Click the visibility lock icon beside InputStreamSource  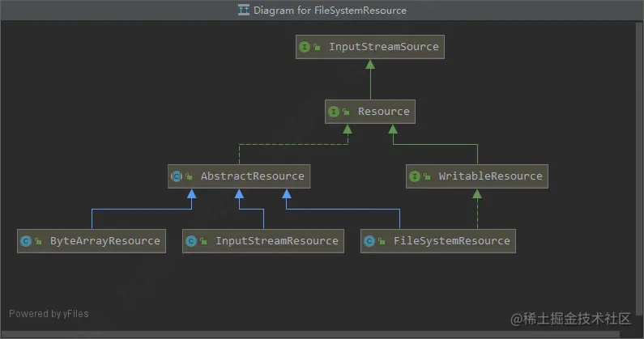click(x=317, y=47)
